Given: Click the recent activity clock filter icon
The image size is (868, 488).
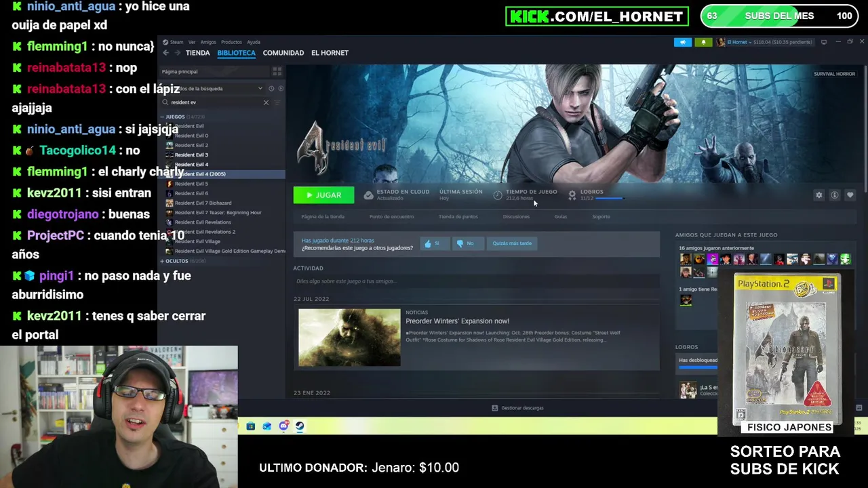Looking at the screenshot, I should coord(271,88).
